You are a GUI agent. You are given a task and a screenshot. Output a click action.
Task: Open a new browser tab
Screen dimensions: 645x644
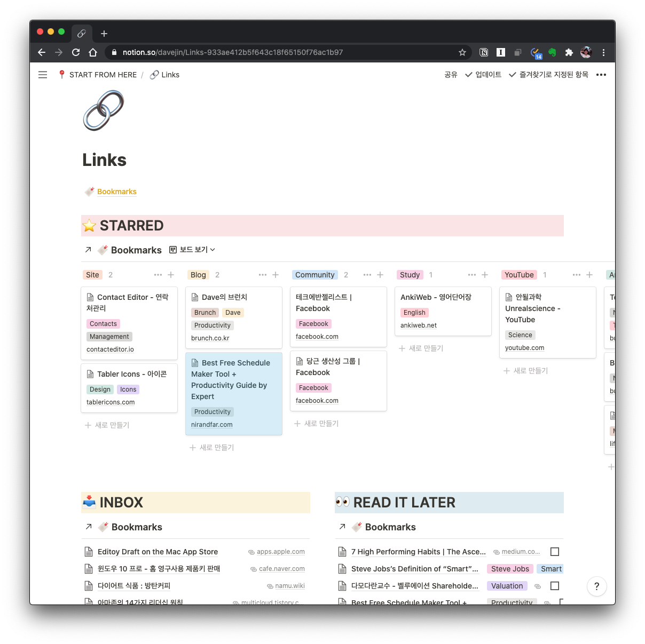pyautogui.click(x=104, y=34)
